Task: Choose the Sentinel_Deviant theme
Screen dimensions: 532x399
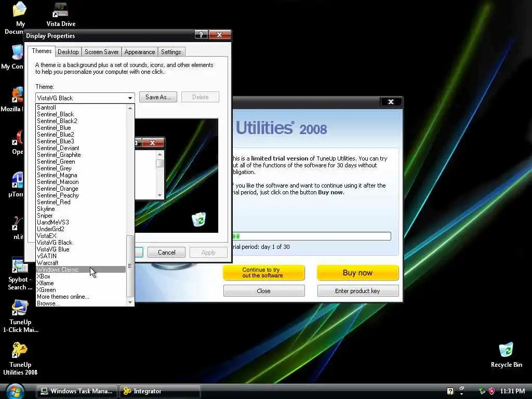Action: click(81, 148)
